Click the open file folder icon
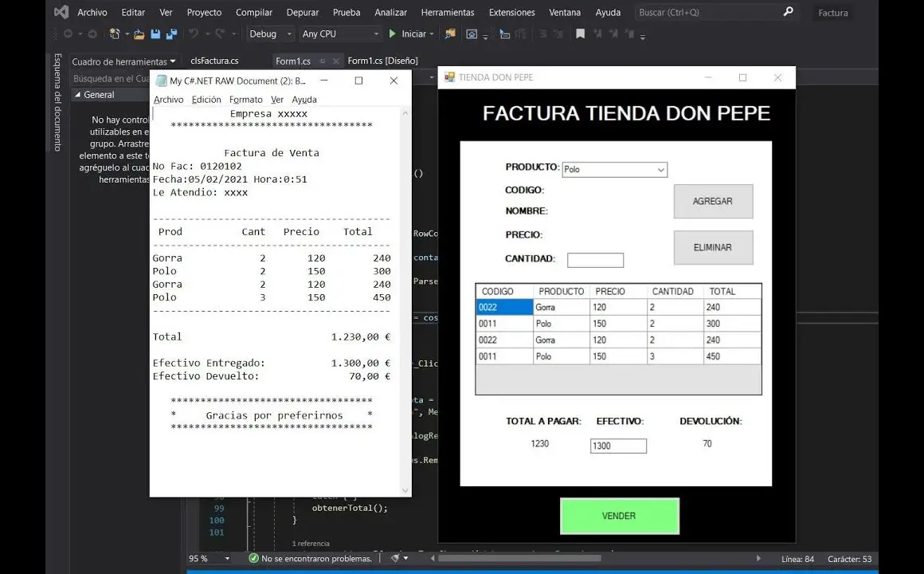 [x=139, y=34]
